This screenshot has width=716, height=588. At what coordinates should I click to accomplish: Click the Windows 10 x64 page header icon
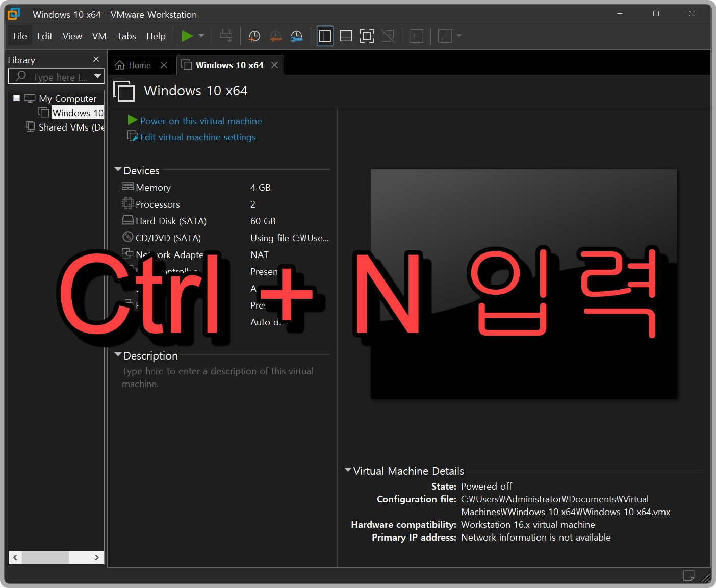[x=124, y=91]
